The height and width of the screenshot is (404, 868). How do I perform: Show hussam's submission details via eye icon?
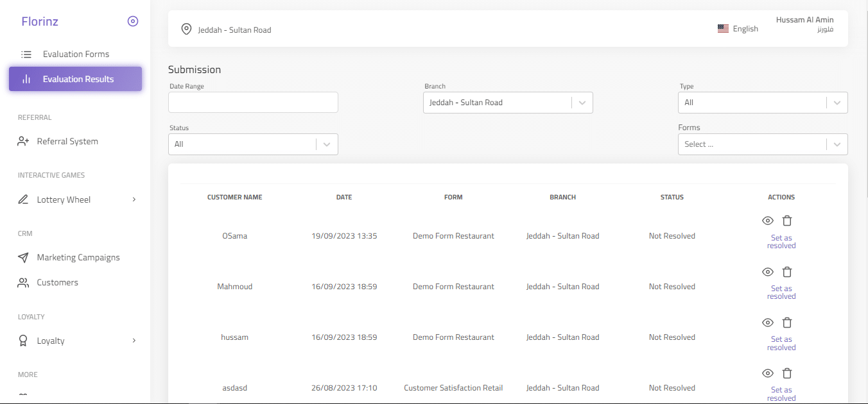click(x=767, y=323)
